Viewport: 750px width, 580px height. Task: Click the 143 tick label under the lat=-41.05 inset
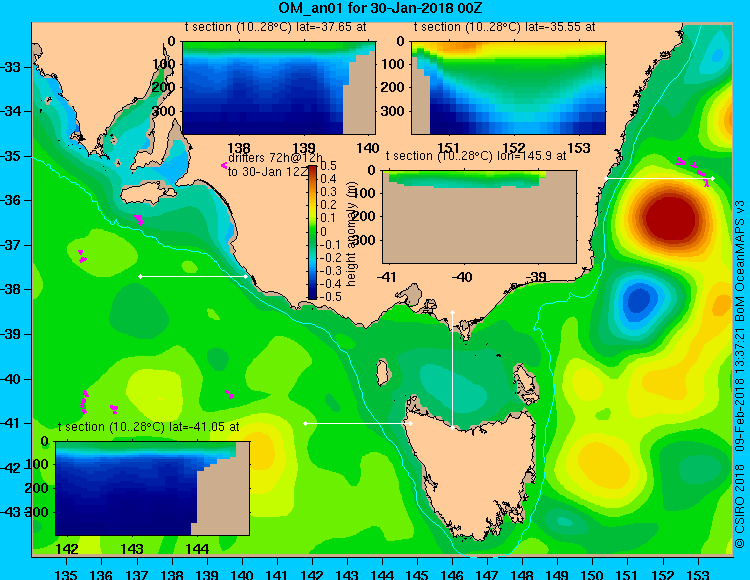point(132,548)
